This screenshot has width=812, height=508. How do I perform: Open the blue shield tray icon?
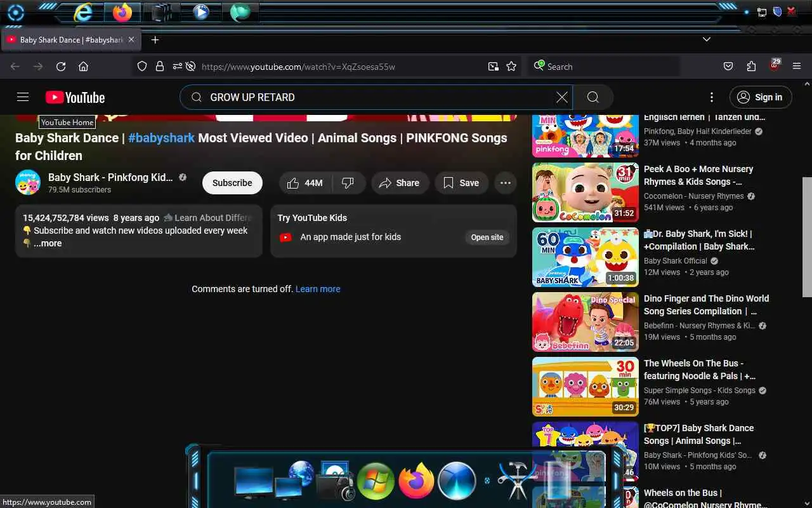coord(777,11)
